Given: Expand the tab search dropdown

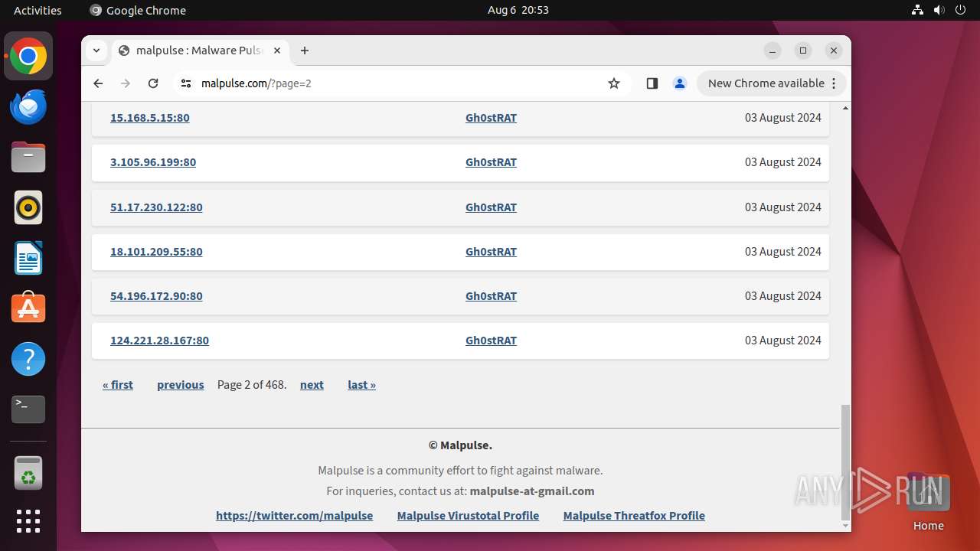Looking at the screenshot, I should tap(96, 51).
